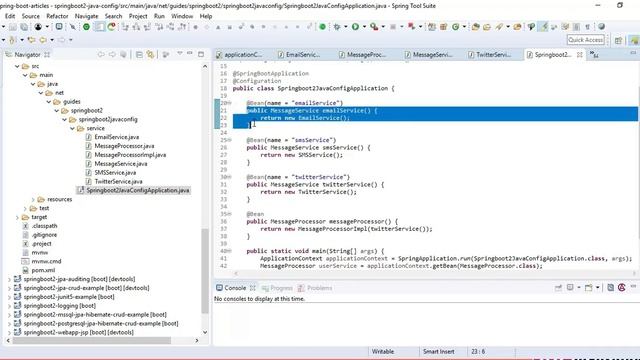Viewport: 640px width, 360px height.
Task: Select pom.xml in Navigator
Action: pos(43,270)
